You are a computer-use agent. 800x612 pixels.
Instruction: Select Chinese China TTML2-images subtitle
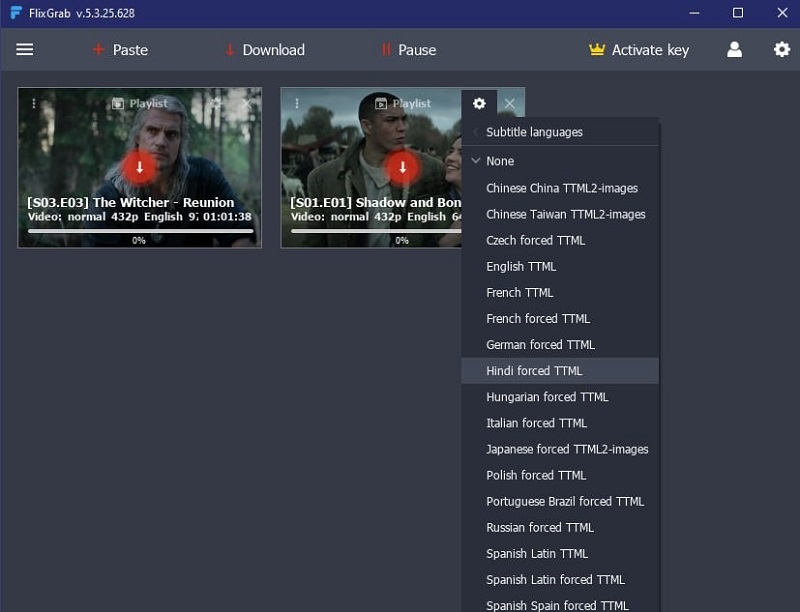(x=560, y=188)
